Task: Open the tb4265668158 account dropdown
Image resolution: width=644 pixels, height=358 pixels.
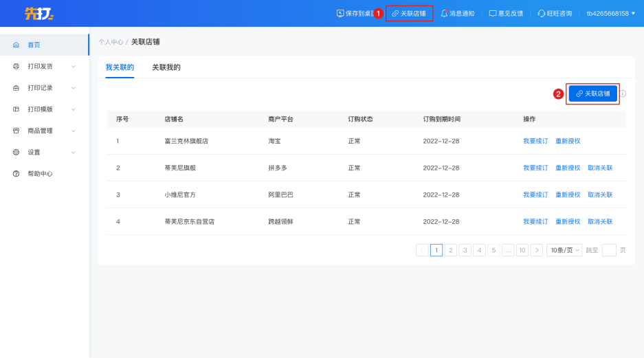Action: tap(610, 13)
